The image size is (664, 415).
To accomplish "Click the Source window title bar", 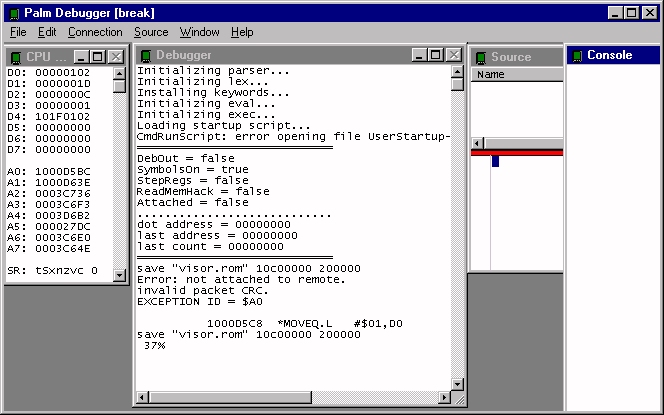I will [517, 57].
